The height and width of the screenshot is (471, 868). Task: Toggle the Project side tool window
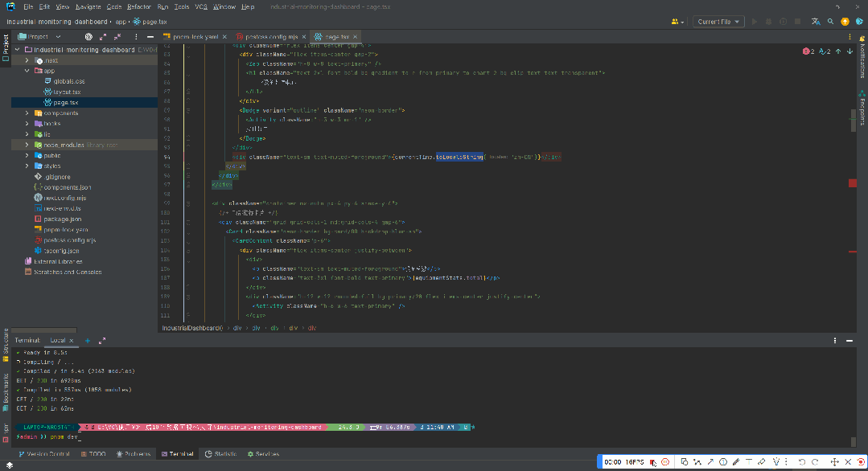(6, 47)
